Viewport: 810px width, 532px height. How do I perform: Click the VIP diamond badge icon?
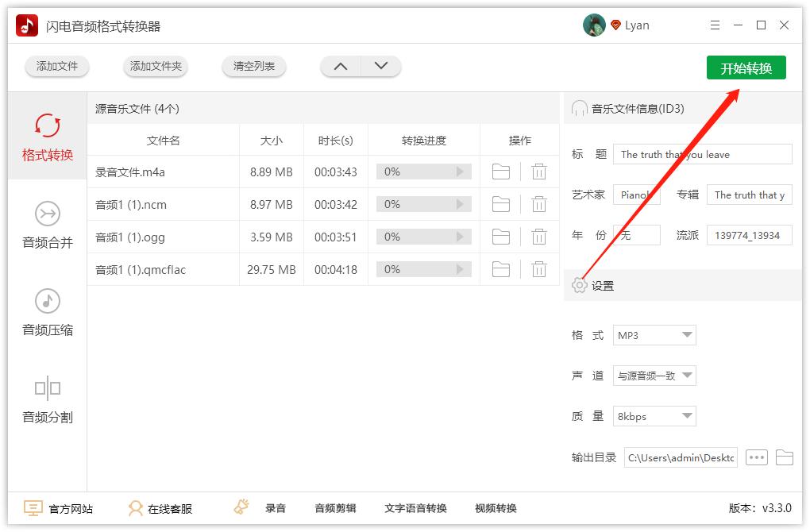pyautogui.click(x=615, y=25)
